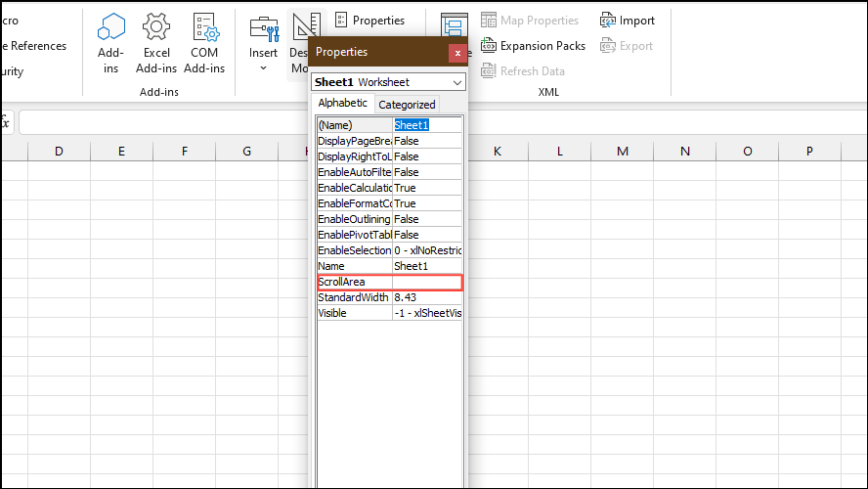
Task: Toggle Design Mode in the ribbon
Action: [299, 43]
